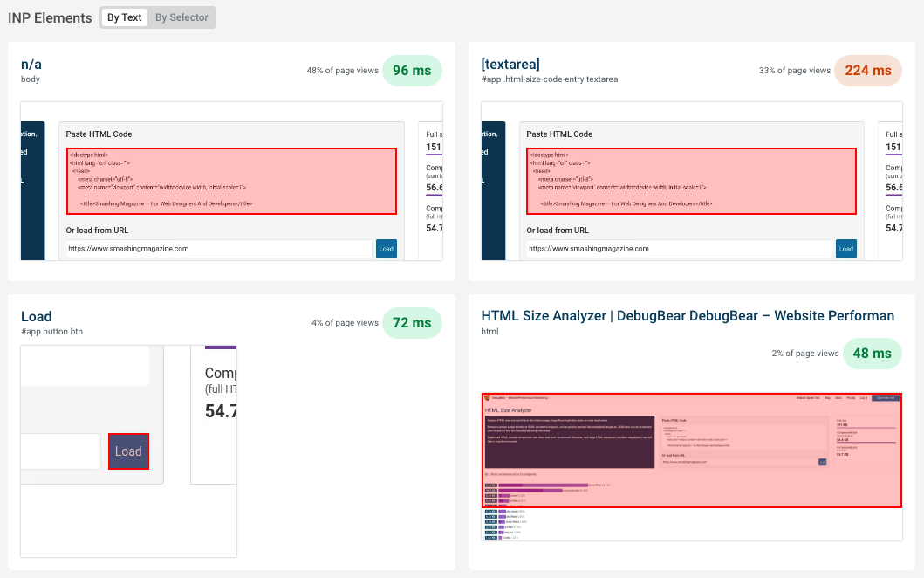
Task: Select the "48% of page views" text
Action: pos(342,71)
